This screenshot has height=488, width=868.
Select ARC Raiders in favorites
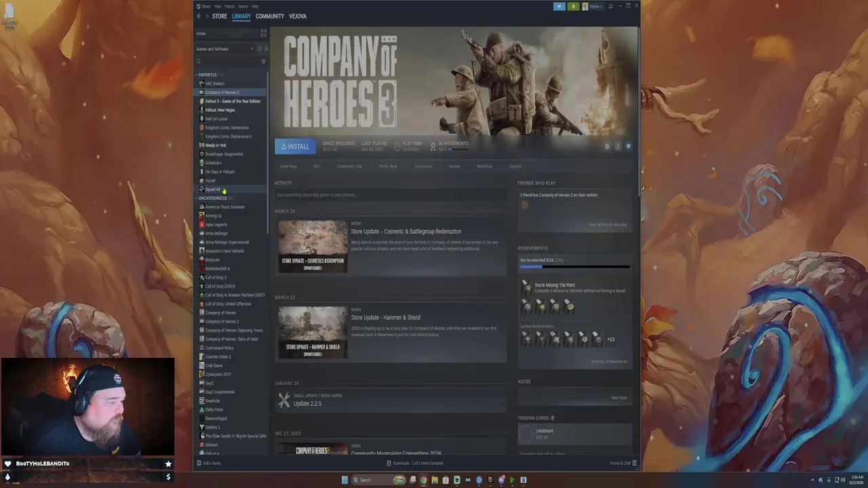click(215, 83)
